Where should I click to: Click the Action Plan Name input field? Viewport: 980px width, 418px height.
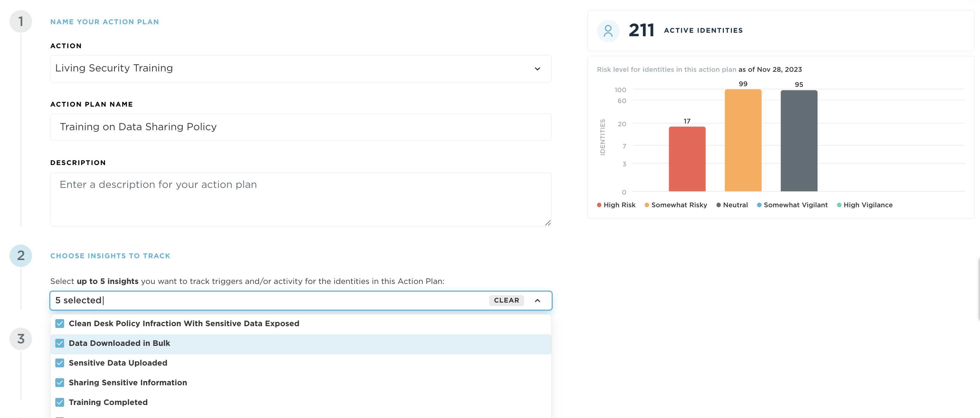click(300, 126)
